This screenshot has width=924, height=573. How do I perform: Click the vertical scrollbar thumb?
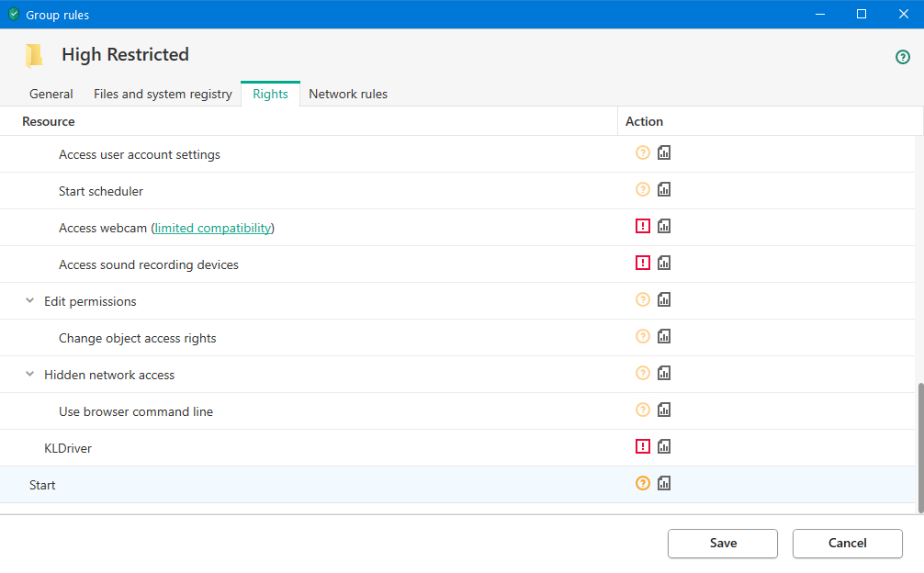919,445
